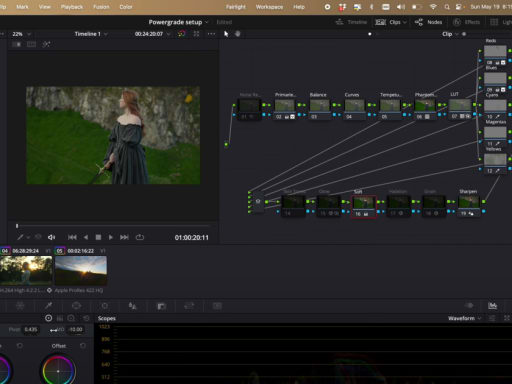Open the View menu
Screen dimensions: 512x384
(44, 7)
